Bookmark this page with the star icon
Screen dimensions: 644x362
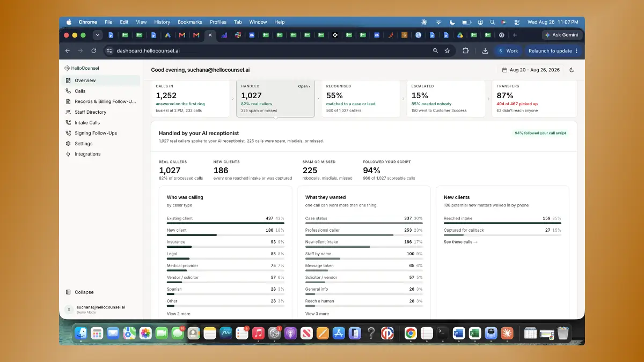pyautogui.click(x=448, y=51)
